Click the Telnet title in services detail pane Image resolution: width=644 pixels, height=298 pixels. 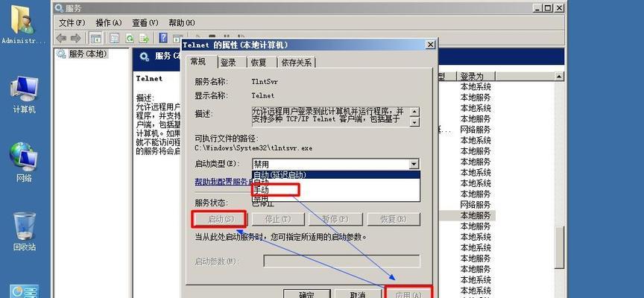tap(150, 78)
